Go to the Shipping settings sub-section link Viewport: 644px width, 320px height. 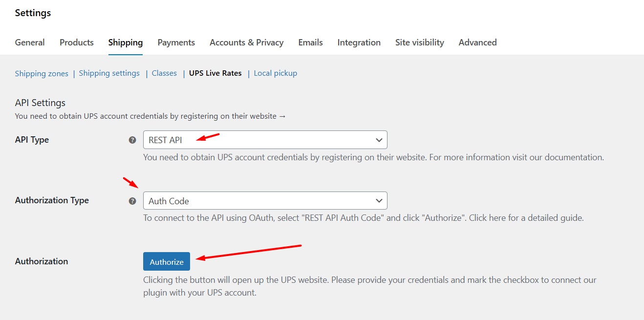click(x=109, y=73)
